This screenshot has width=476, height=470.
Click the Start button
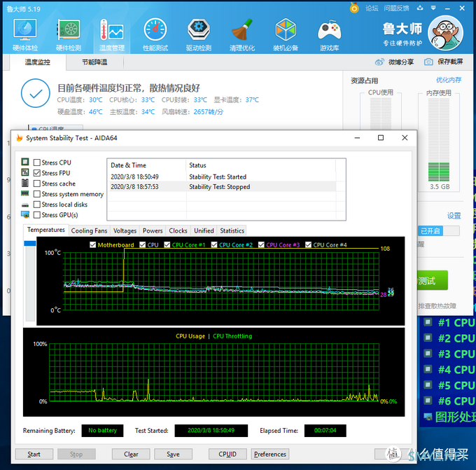point(34,454)
